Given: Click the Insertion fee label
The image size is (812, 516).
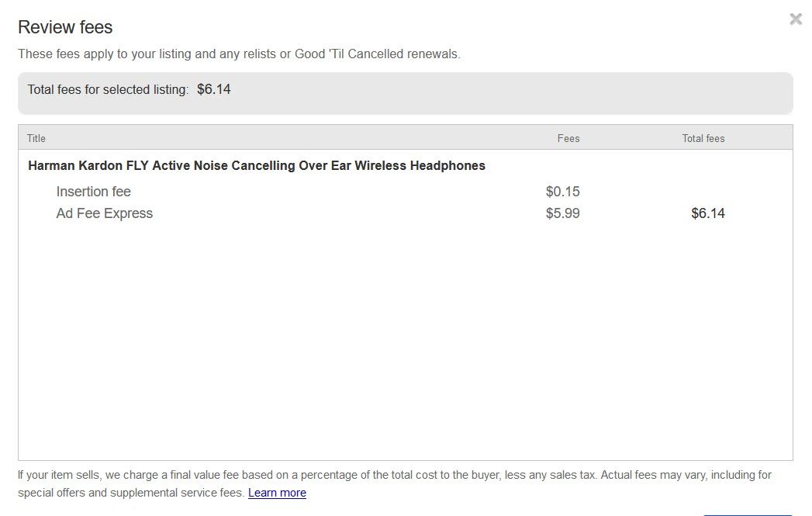Looking at the screenshot, I should pos(93,192).
